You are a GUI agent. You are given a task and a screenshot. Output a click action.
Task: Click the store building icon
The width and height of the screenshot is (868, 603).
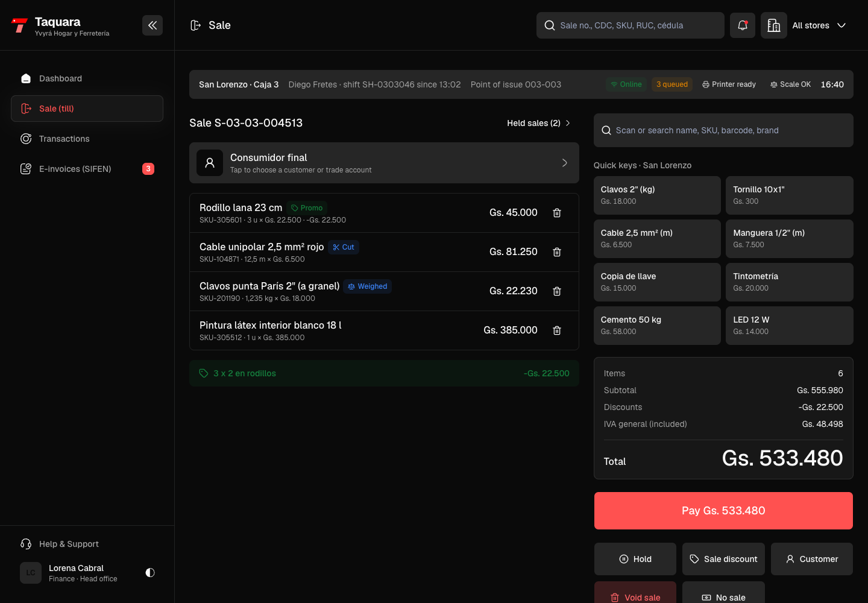[x=774, y=25]
